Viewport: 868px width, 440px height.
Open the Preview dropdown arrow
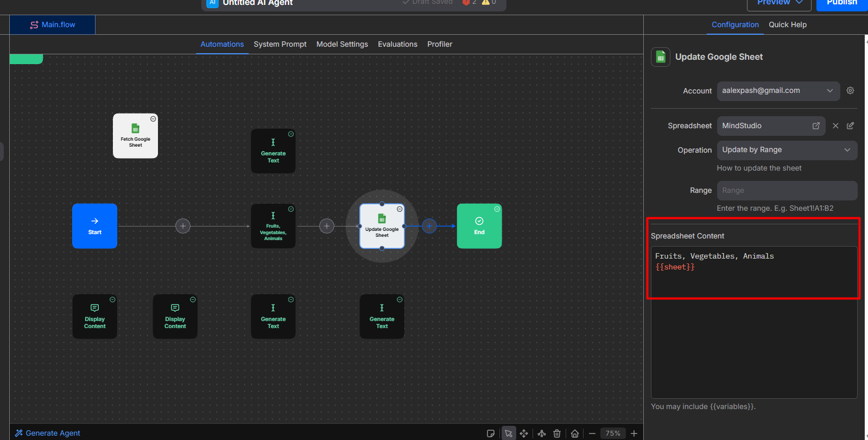click(x=799, y=3)
